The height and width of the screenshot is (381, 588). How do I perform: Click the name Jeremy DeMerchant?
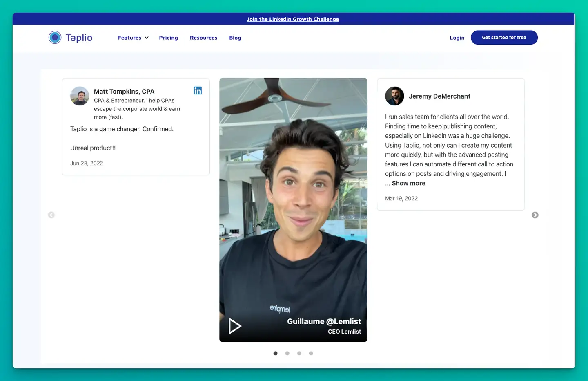coord(439,96)
